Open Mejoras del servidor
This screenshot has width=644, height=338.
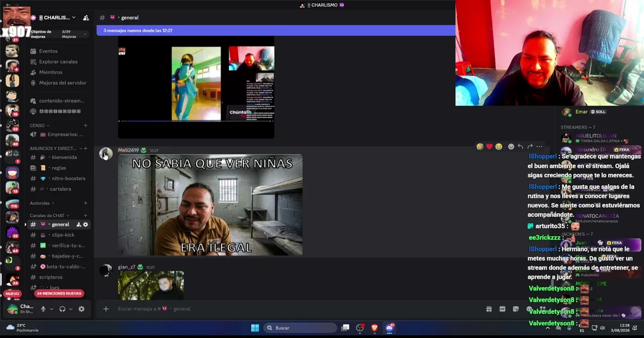click(58, 83)
